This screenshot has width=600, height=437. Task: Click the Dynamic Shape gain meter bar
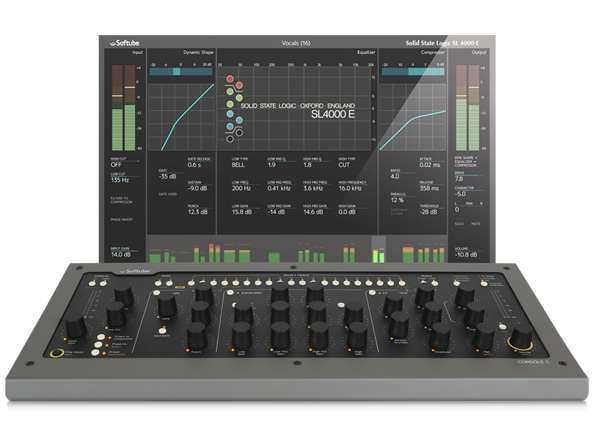[x=181, y=72]
